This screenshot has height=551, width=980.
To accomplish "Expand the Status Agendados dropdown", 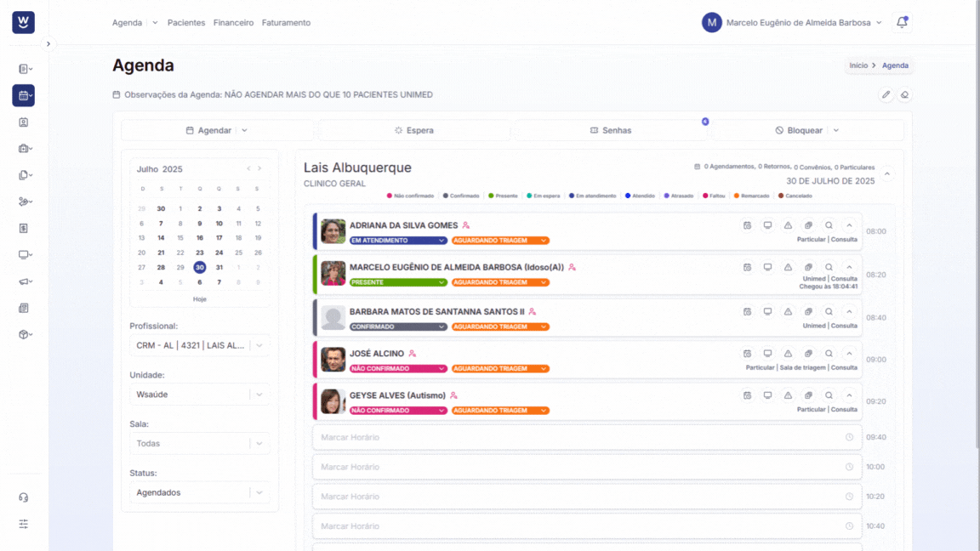I will [199, 493].
